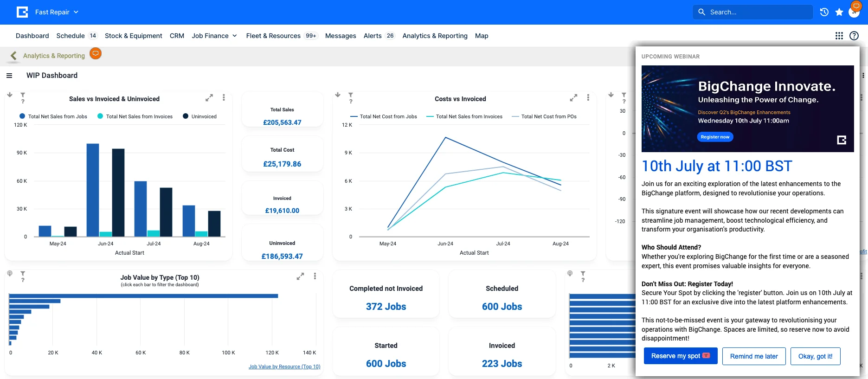Select the Total Cost £25,179.86 card
Screen dimensions: 868x379
click(x=283, y=154)
